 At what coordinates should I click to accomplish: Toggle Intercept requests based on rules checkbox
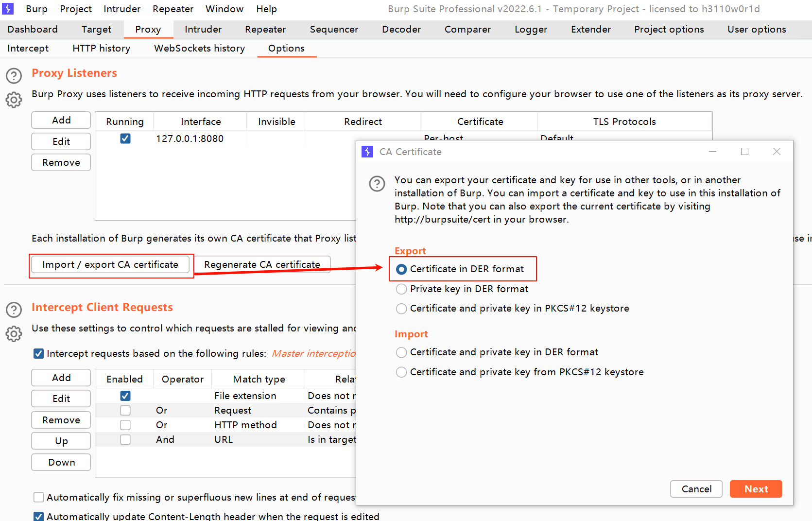click(39, 353)
